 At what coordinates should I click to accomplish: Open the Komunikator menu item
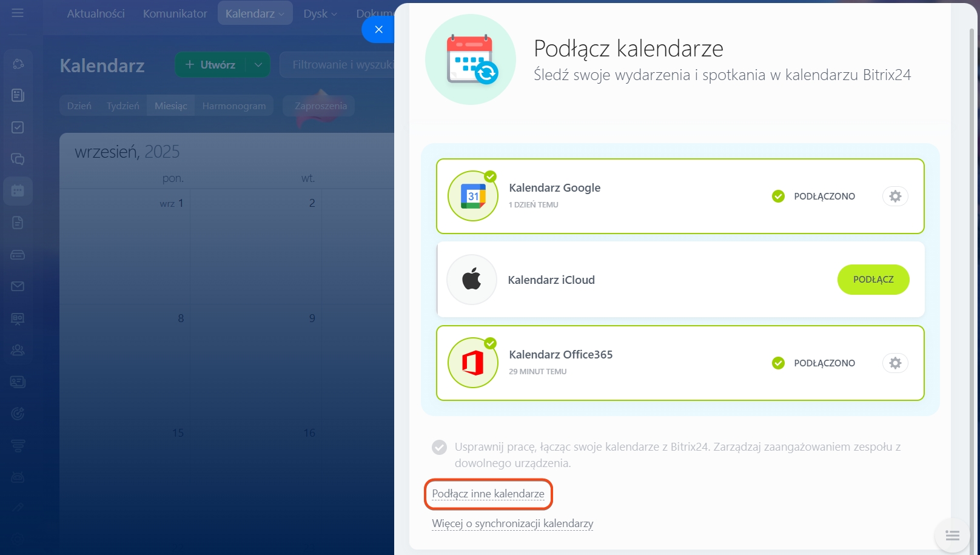(x=175, y=13)
